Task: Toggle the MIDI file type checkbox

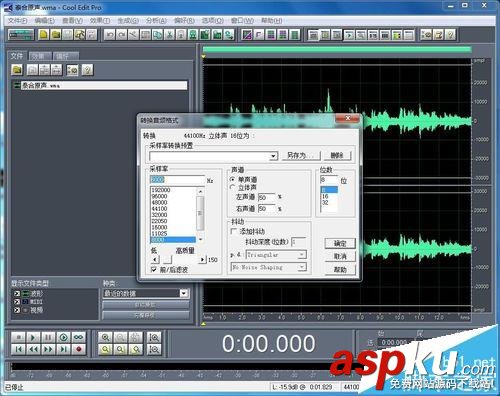Action: coord(17,302)
